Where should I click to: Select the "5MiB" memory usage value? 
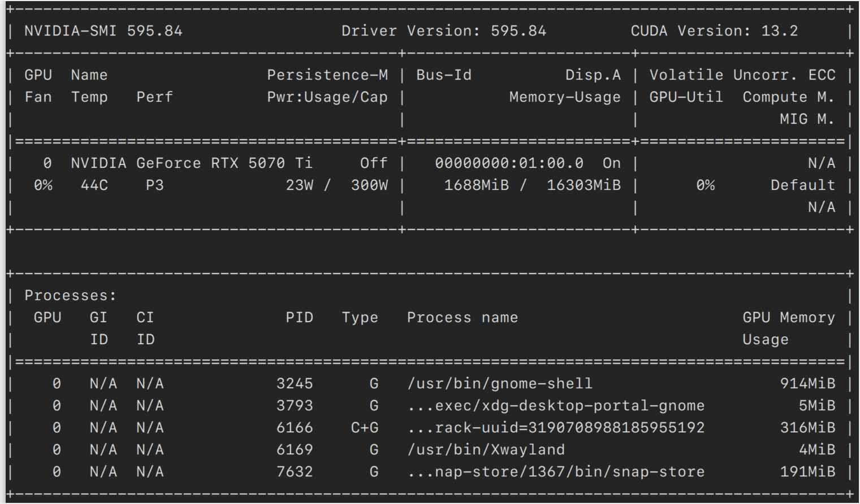click(x=817, y=406)
